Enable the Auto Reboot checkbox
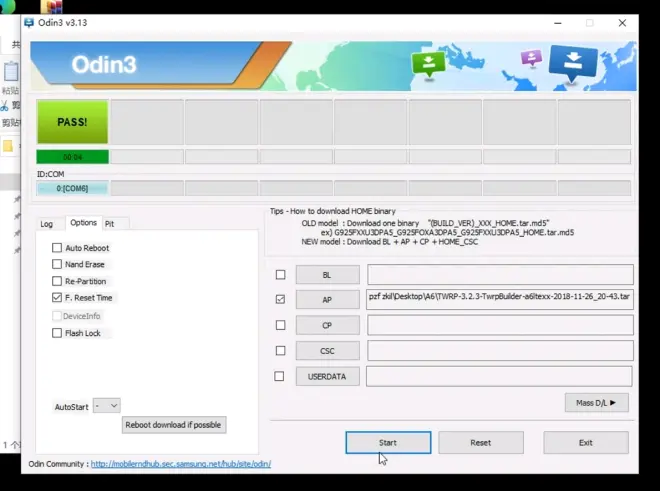The image size is (660, 491). 57,248
